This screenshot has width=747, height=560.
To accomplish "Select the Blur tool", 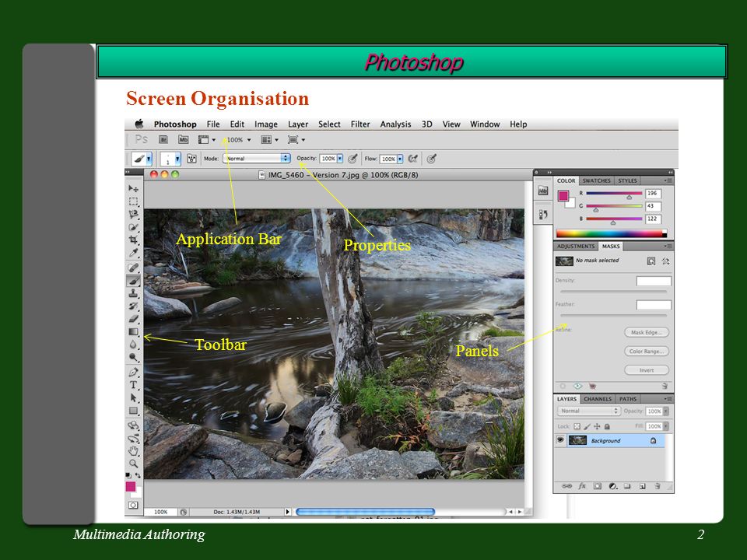I will (133, 345).
